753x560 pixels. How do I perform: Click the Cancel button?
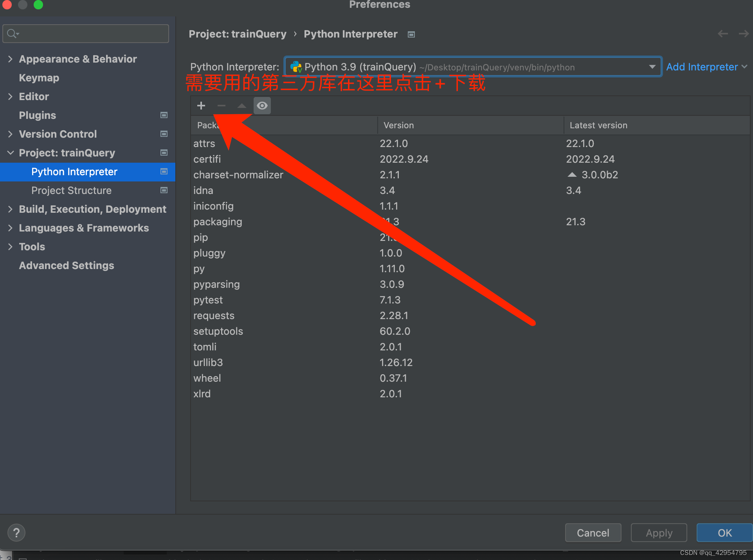pos(593,533)
